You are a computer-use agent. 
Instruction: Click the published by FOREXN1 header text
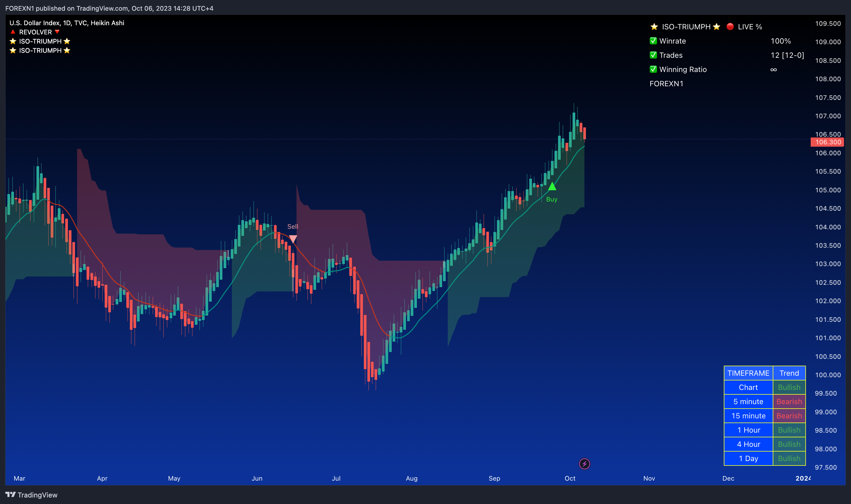click(x=109, y=8)
